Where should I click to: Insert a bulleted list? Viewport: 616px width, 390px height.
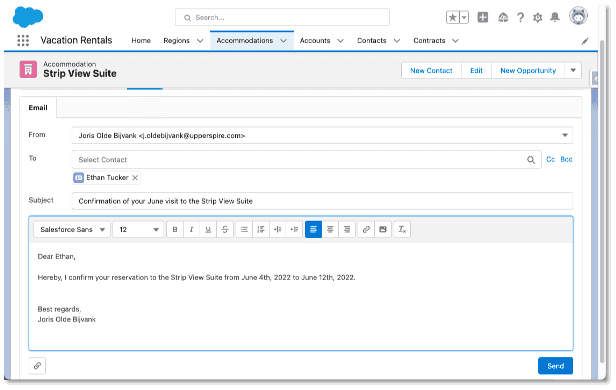click(244, 229)
